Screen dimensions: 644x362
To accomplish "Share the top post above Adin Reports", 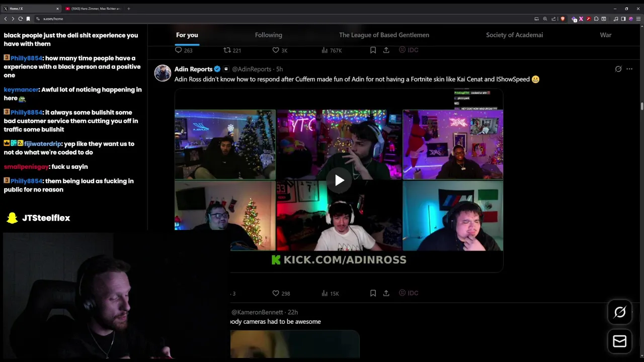I will click(x=386, y=50).
